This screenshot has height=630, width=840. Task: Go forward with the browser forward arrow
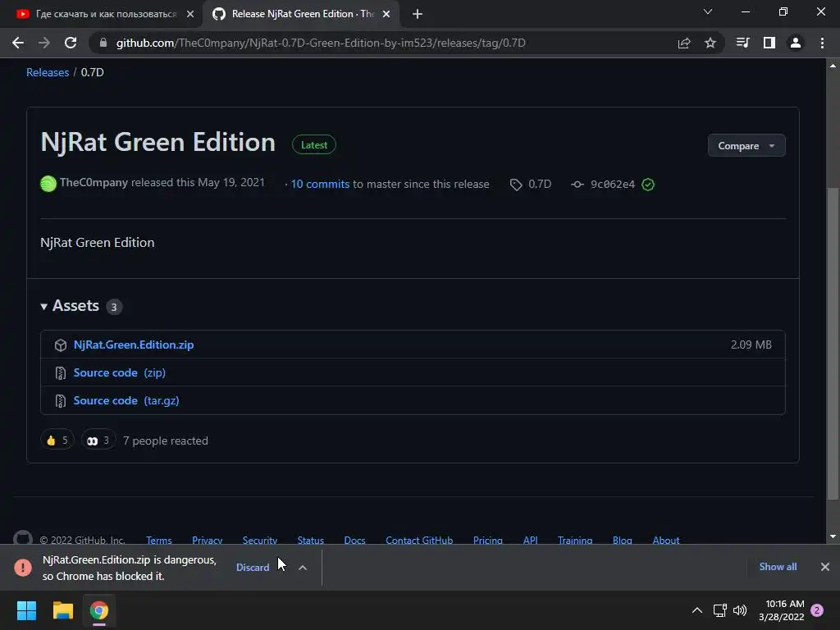point(44,43)
